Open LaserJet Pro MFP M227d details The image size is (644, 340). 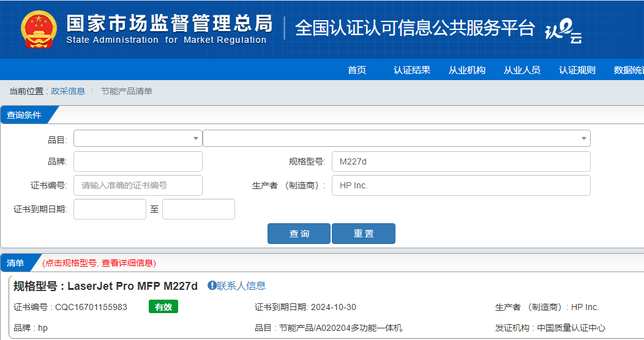[132, 286]
